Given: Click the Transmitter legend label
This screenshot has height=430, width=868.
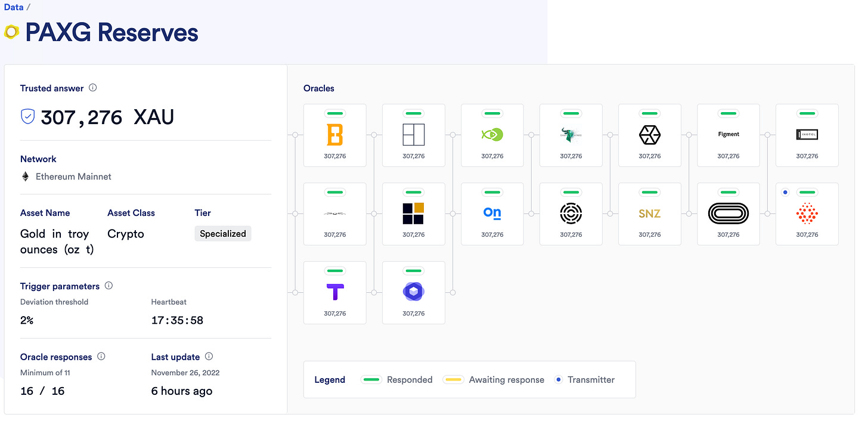Looking at the screenshot, I should [591, 380].
